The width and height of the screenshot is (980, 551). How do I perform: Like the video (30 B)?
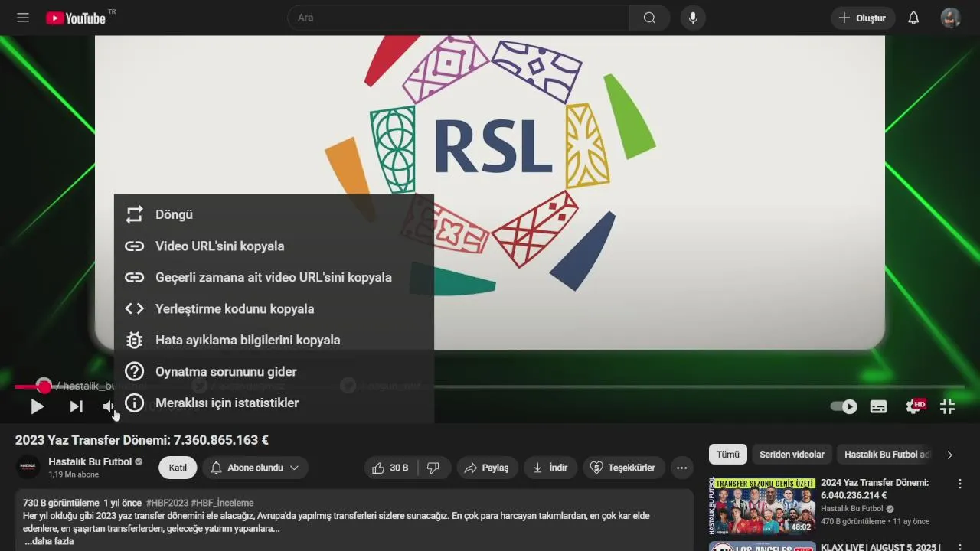[x=391, y=468]
